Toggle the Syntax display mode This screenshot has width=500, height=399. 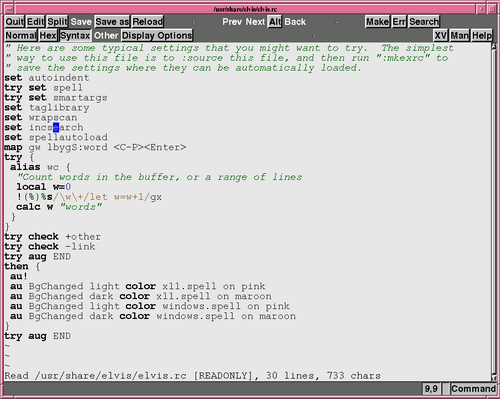(x=75, y=35)
